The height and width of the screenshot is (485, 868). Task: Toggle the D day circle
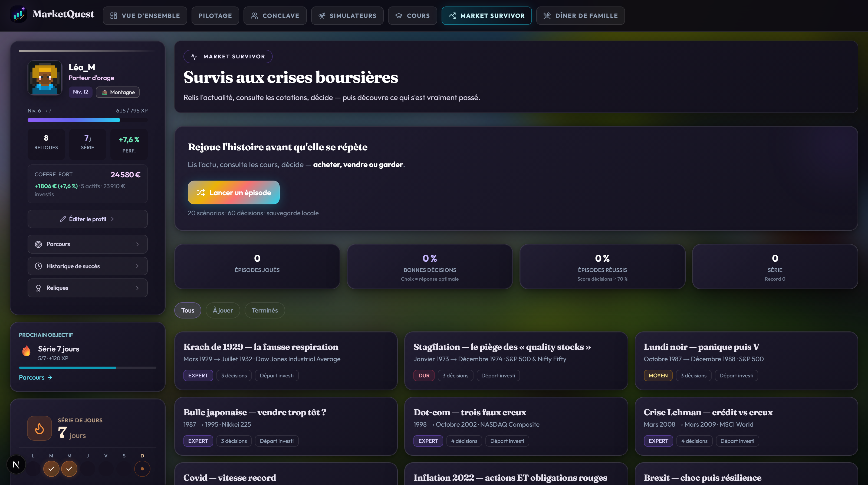tap(142, 469)
